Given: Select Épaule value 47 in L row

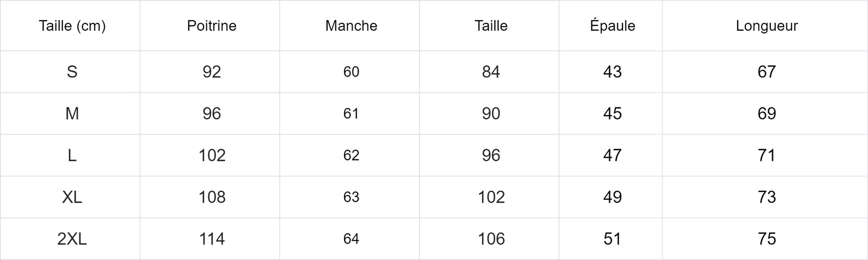Looking at the screenshot, I should tap(612, 156).
